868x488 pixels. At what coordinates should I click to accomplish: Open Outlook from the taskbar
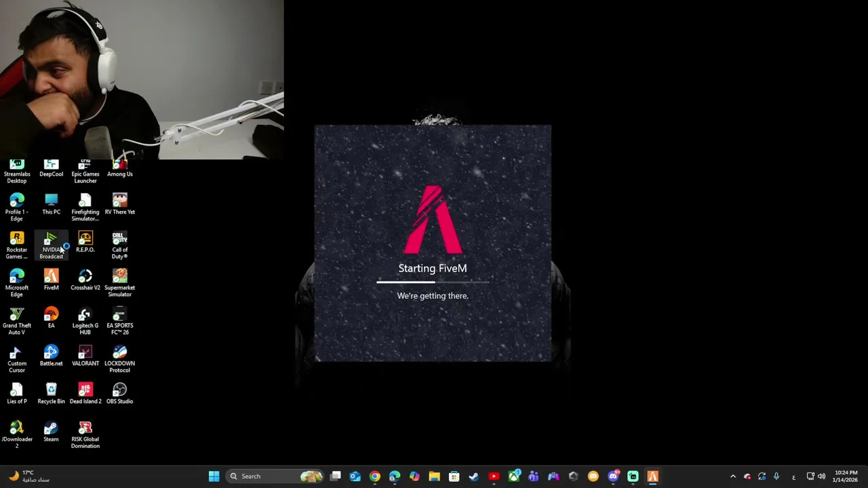(355, 476)
